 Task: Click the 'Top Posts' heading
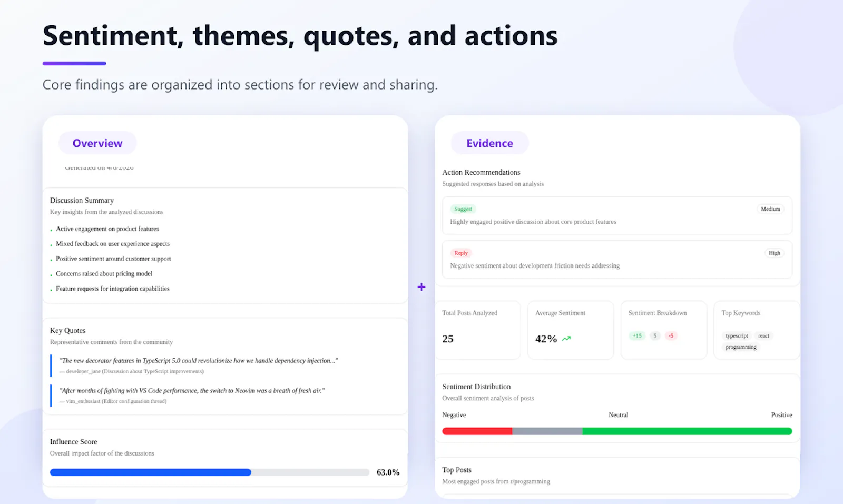click(457, 470)
